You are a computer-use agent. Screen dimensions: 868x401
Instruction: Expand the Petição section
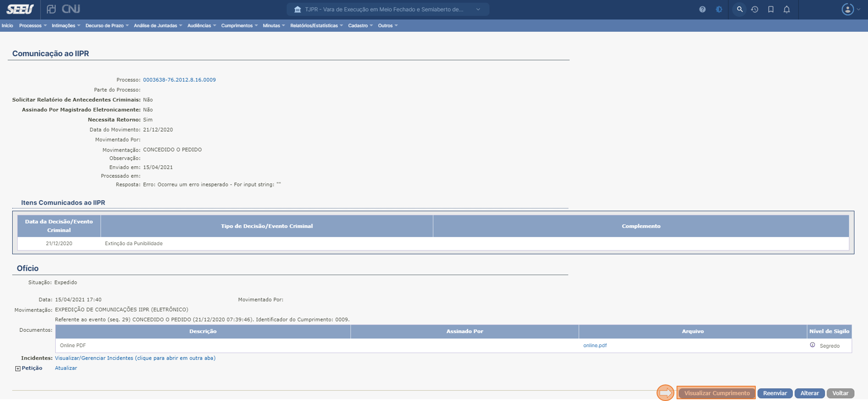pyautogui.click(x=18, y=368)
